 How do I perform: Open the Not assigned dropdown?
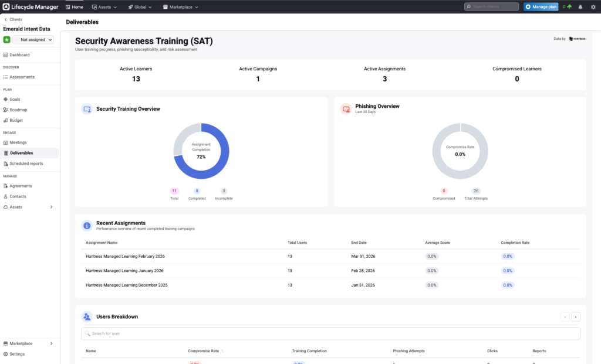click(33, 39)
